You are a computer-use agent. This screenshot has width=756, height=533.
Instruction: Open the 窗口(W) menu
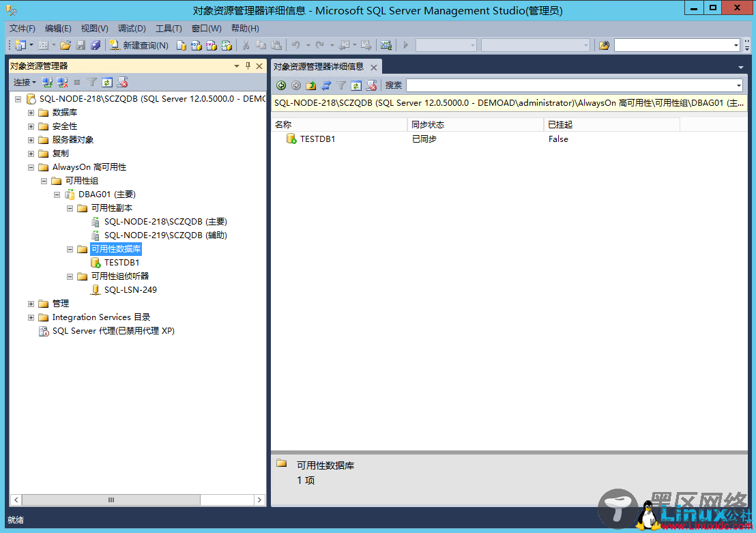tap(206, 29)
